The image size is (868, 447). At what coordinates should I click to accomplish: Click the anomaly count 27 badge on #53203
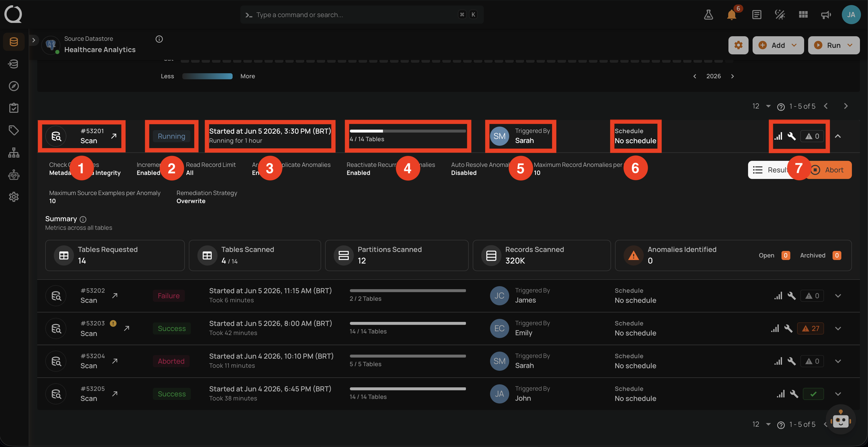810,328
